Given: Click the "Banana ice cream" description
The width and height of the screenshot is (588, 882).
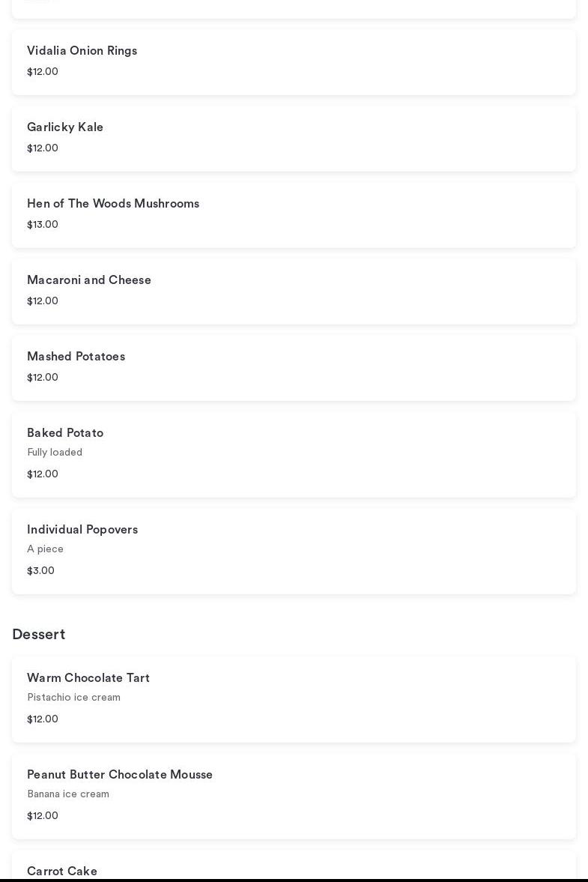Looking at the screenshot, I should 68,794.
